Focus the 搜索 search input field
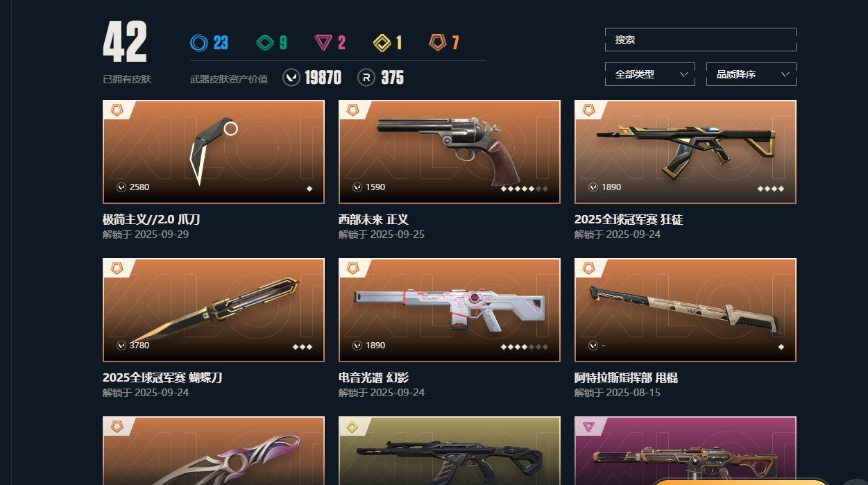 point(701,40)
